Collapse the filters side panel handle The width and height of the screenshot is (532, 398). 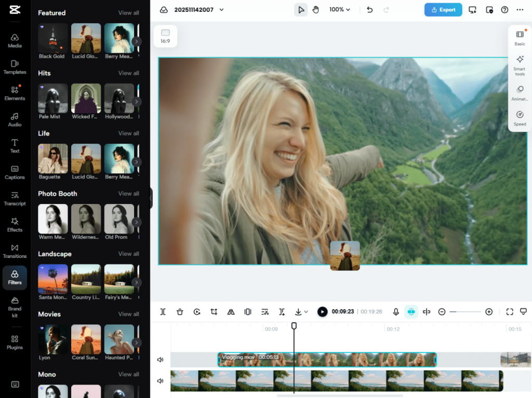click(151, 198)
